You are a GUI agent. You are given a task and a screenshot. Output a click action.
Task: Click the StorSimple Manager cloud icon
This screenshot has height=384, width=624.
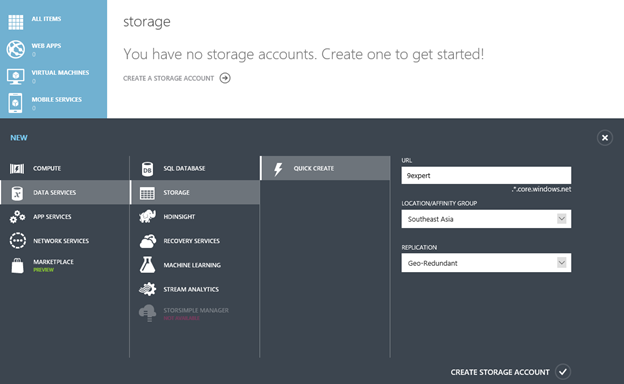[x=147, y=313]
